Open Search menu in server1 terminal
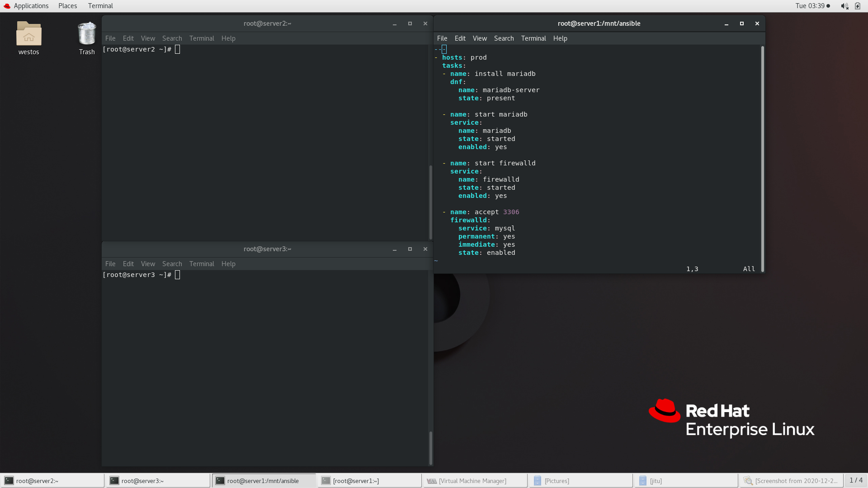The width and height of the screenshot is (868, 488). click(504, 38)
